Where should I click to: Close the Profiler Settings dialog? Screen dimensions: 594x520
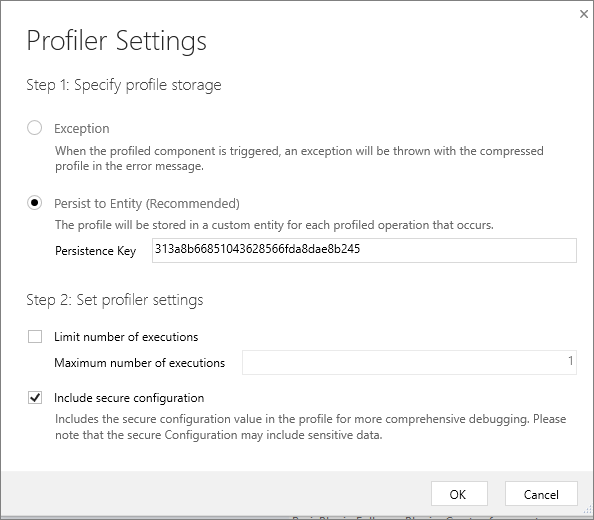click(x=584, y=14)
